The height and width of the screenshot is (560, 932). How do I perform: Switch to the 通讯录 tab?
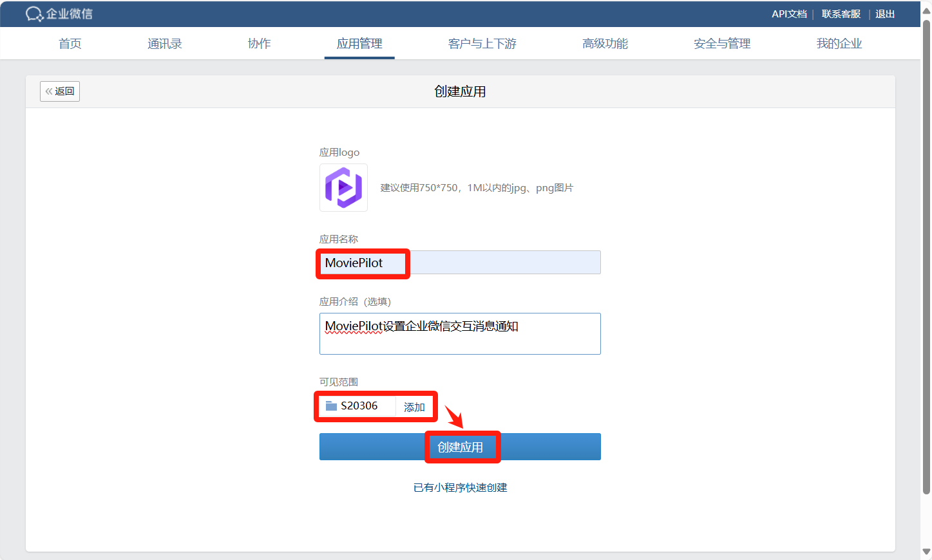165,44
